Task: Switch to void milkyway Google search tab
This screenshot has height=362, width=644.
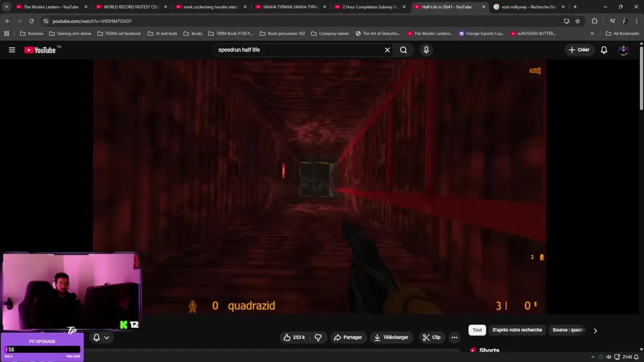Action: (528, 7)
